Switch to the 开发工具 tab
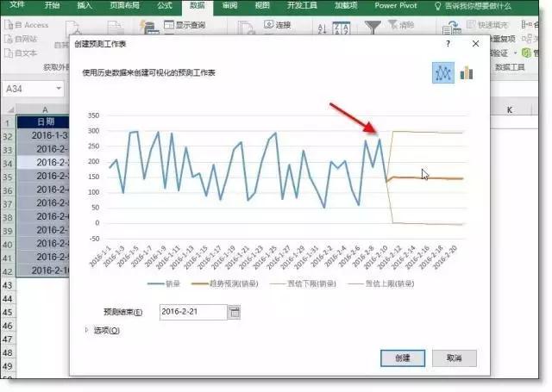This screenshot has height=392, width=552. pos(302,5)
